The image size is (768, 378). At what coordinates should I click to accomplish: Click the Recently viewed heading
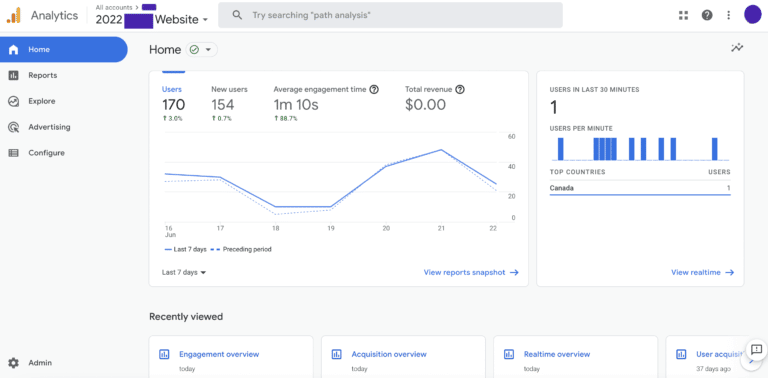click(186, 317)
